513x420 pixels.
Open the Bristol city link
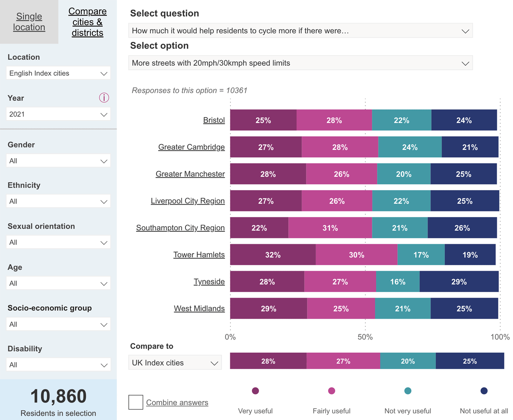[x=214, y=120]
